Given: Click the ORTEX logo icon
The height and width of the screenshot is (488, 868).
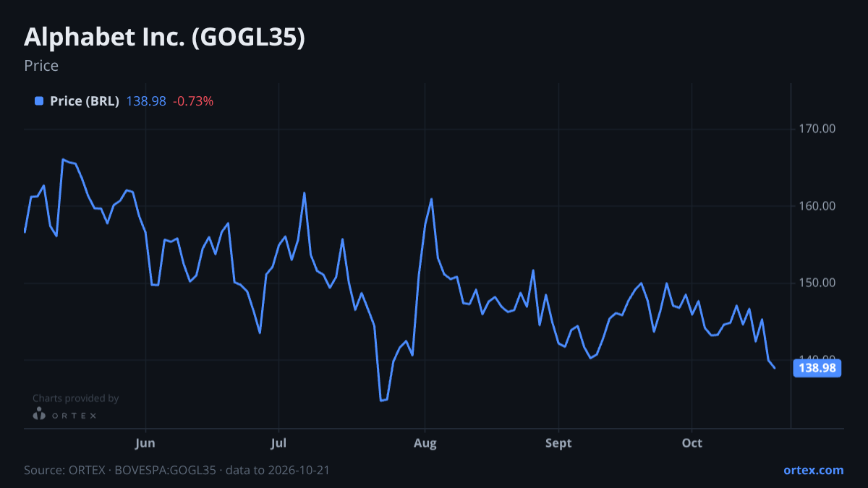Looking at the screenshot, I should pos(40,415).
